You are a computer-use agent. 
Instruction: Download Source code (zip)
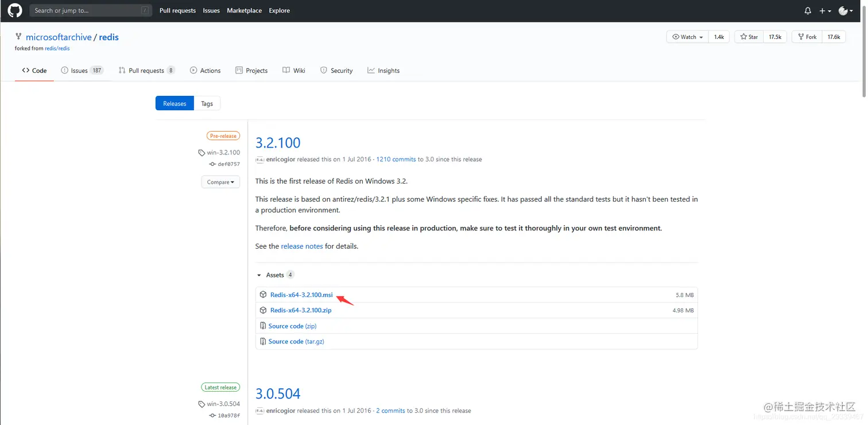click(292, 326)
